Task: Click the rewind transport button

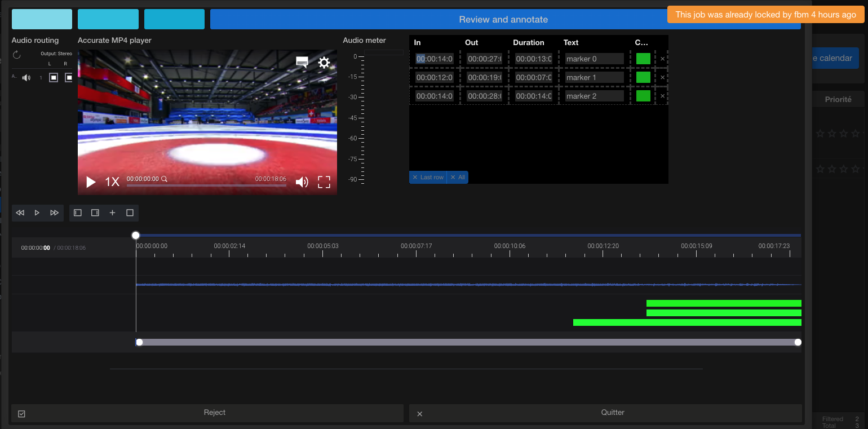Action: click(x=20, y=213)
